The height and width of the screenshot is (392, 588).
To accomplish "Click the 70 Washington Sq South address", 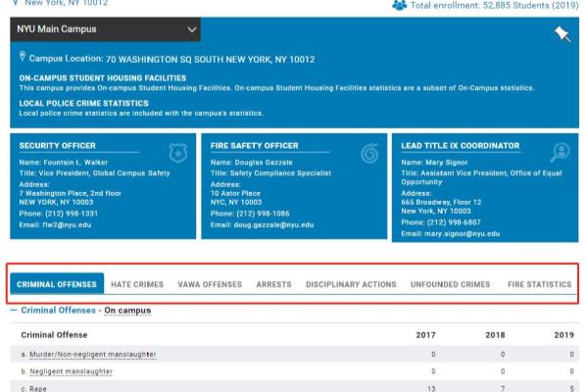I will point(211,59).
